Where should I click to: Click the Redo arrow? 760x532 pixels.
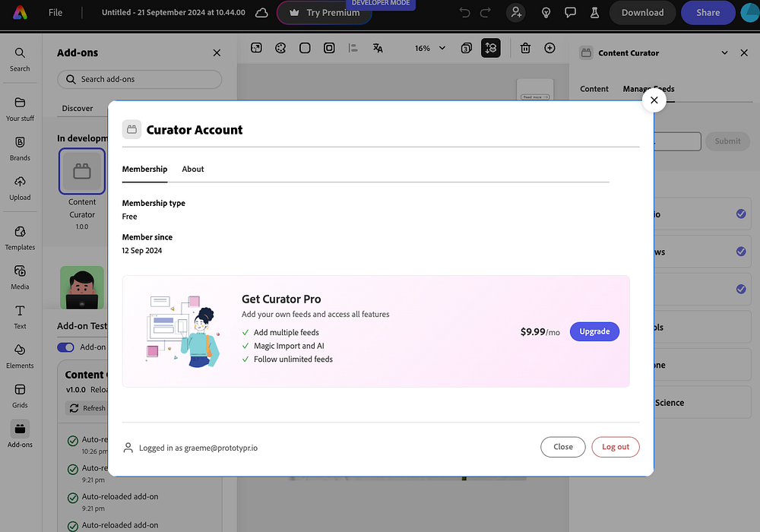click(485, 13)
